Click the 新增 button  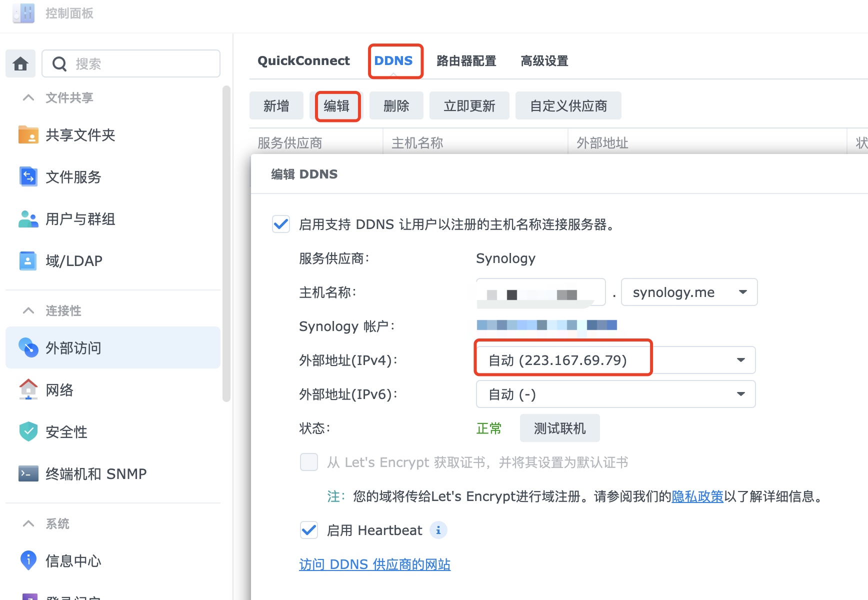[x=276, y=105]
